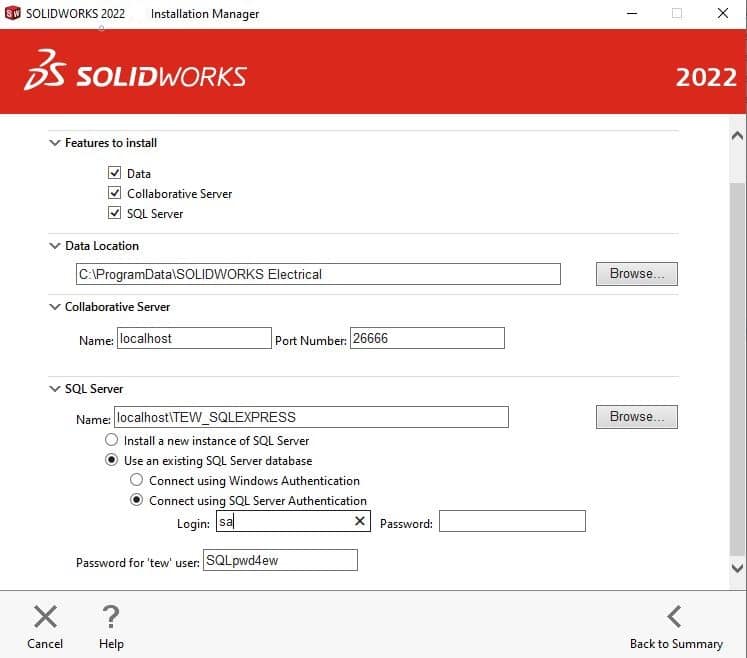Clear the Login field with the X icon
The image size is (747, 658).
click(x=360, y=521)
